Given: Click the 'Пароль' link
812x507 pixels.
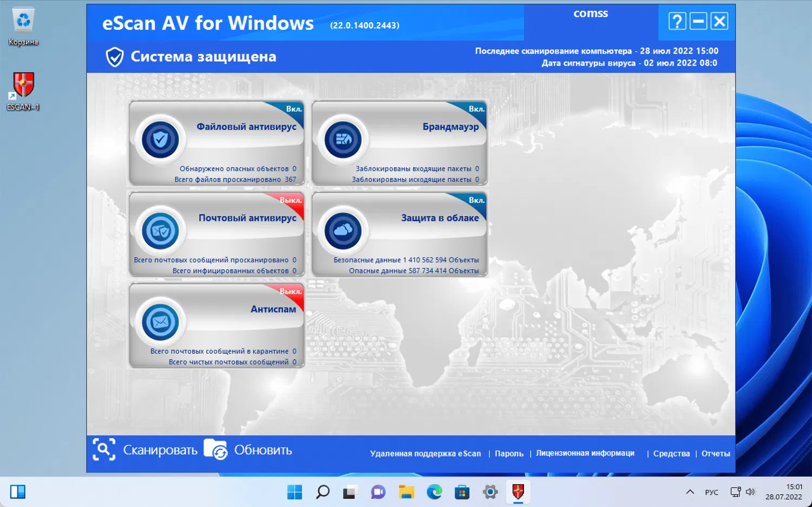Looking at the screenshot, I should point(509,453).
